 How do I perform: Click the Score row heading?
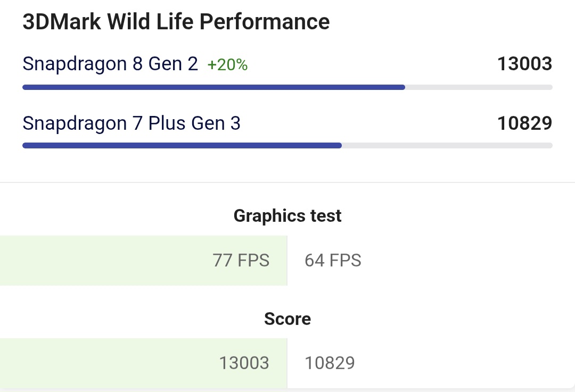287,319
